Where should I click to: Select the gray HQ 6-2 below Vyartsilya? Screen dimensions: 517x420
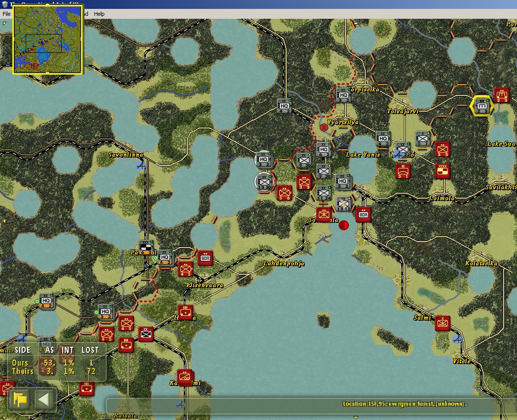coord(323,150)
